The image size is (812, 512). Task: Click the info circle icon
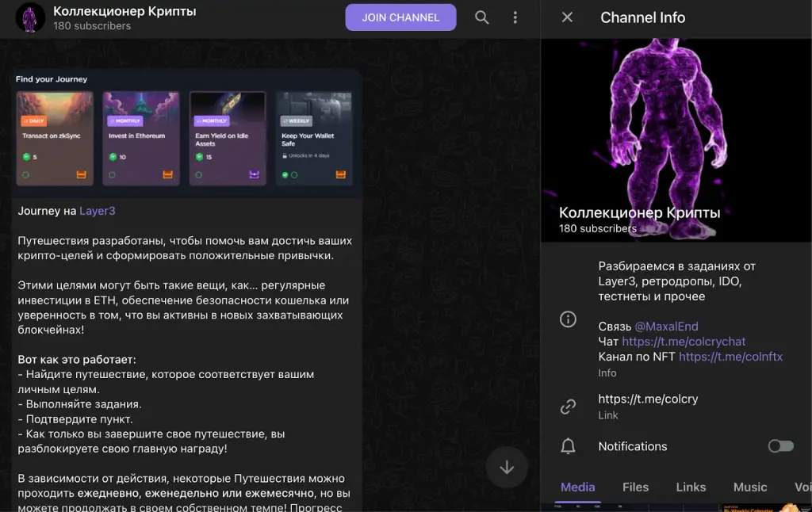[x=568, y=319]
